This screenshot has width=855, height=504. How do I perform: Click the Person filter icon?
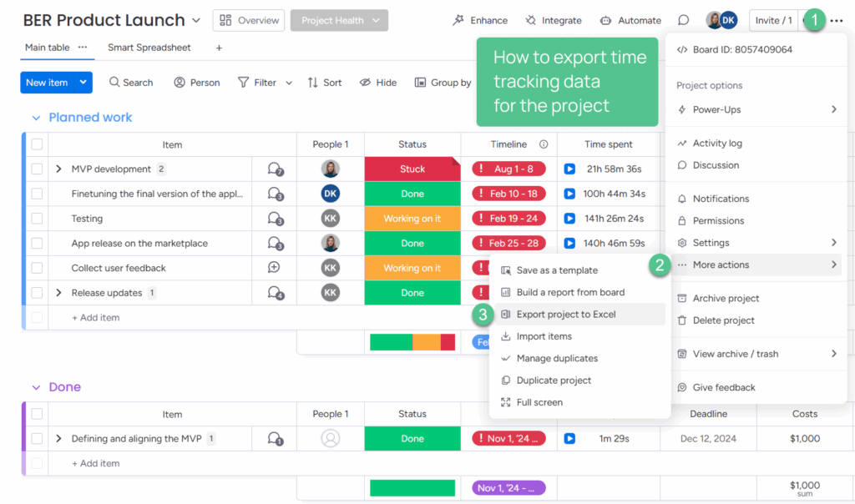tap(178, 82)
